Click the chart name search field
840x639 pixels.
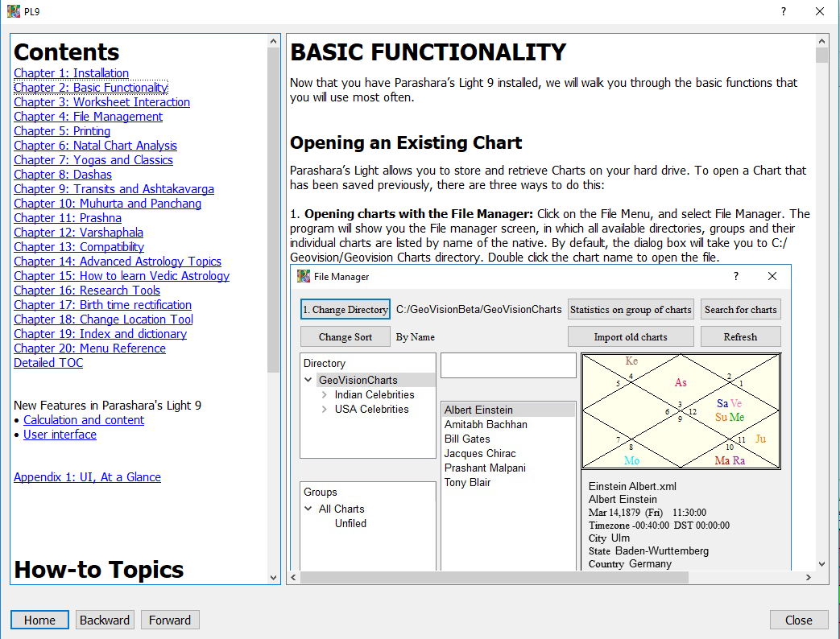508,365
